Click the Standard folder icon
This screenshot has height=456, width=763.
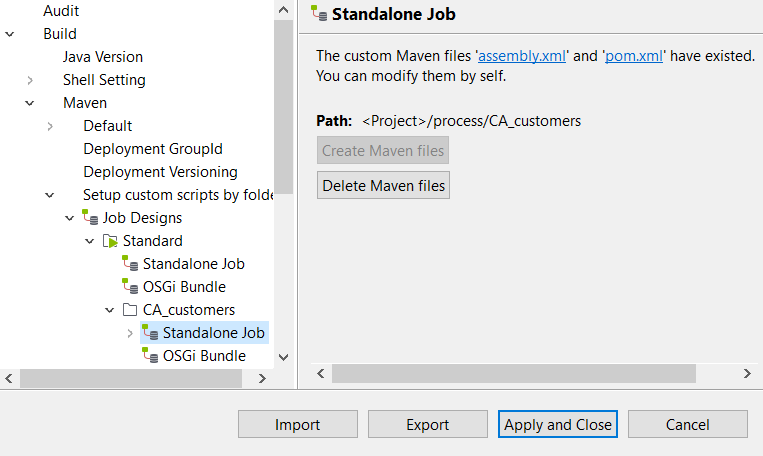(x=111, y=241)
